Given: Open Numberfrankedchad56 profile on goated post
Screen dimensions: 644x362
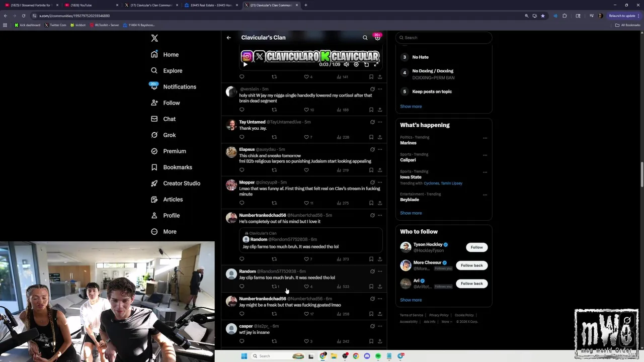Looking at the screenshot, I should point(262,299).
